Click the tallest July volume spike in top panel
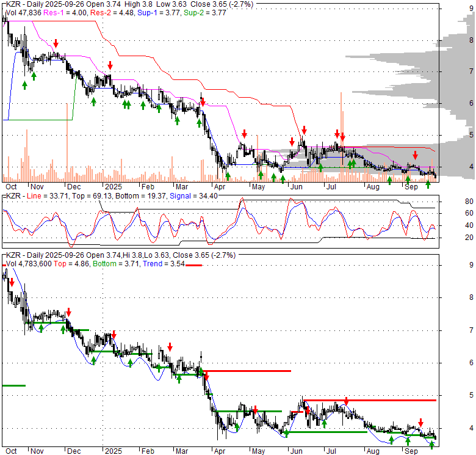 (341, 137)
